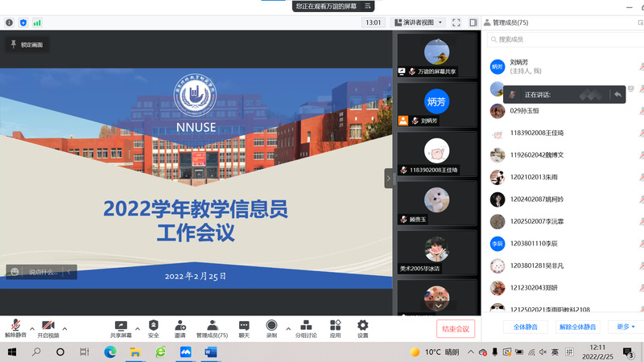Open 管理成员(75) in the bottom toolbar
This screenshot has height=362, width=644.
212,326
